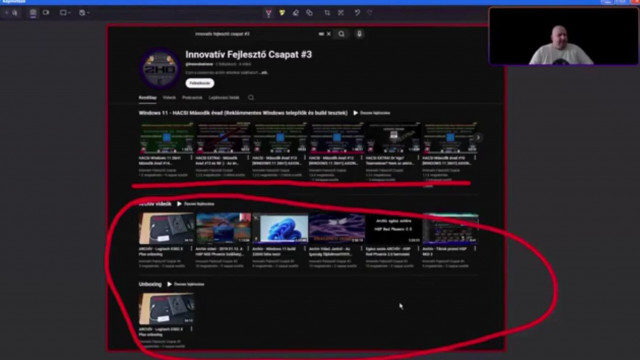640x360 pixels.
Task: Click the channel name Innovatív Fejlesztő Csapat #3
Action: point(249,54)
